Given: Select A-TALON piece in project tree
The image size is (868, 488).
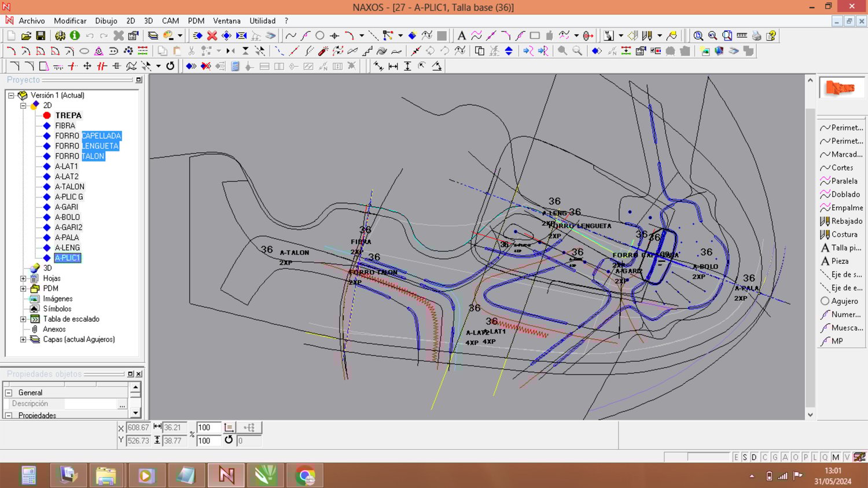Looking at the screenshot, I should coord(69,186).
